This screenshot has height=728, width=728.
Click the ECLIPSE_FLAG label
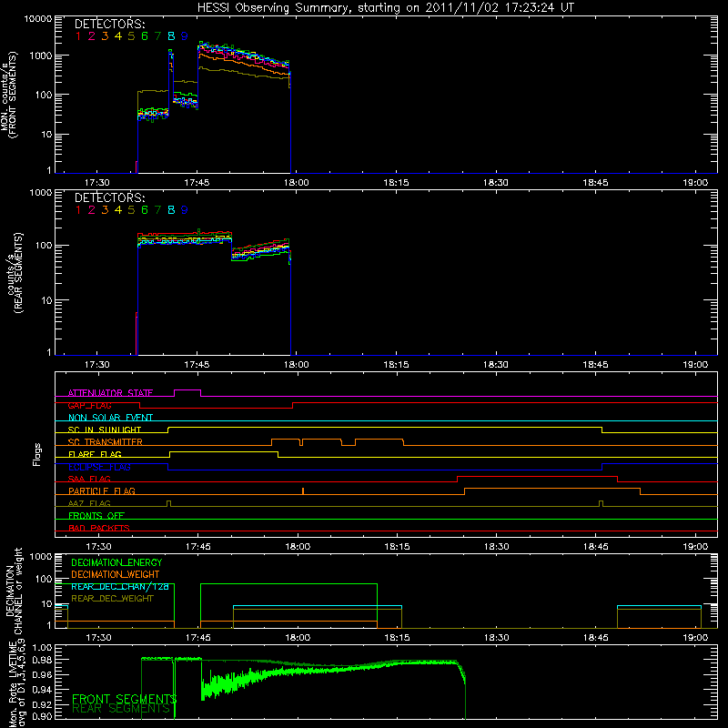tap(99, 467)
